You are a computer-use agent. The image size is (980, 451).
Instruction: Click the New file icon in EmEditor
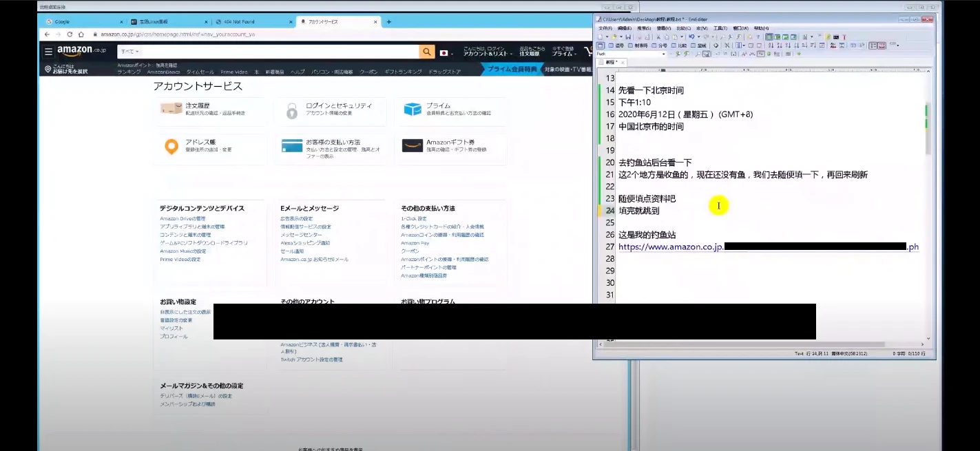point(601,36)
